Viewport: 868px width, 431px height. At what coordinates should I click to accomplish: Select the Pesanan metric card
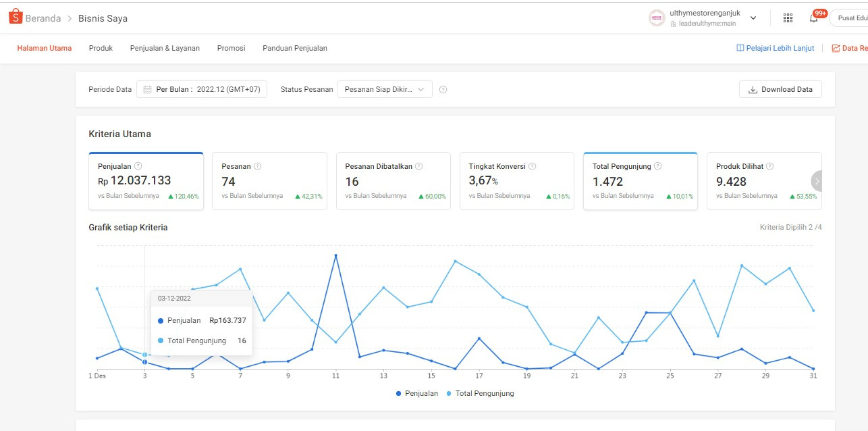point(269,181)
